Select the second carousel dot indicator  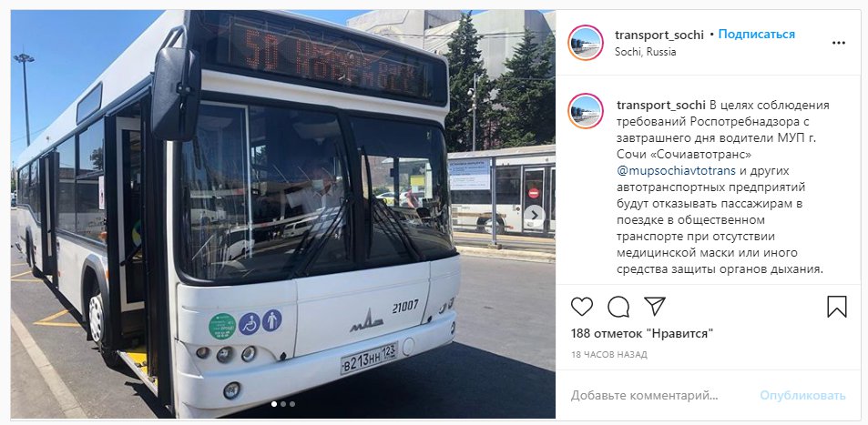pos(283,404)
